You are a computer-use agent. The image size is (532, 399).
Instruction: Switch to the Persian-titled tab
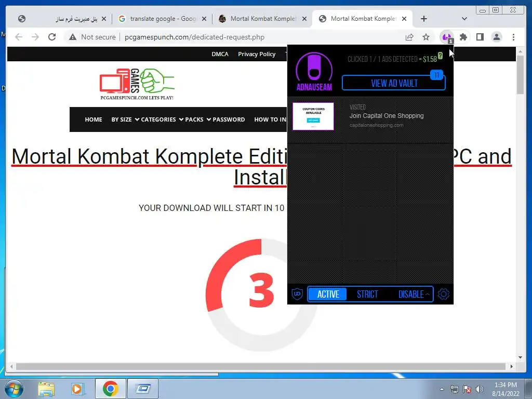[62, 19]
